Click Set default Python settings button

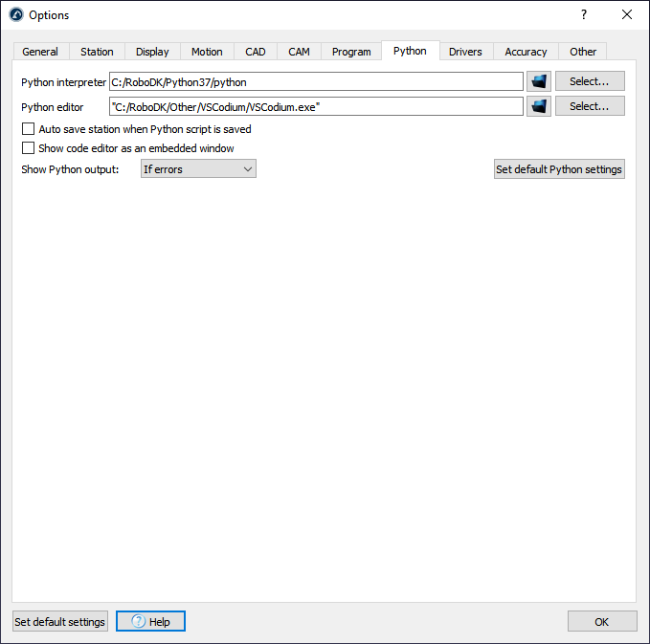coord(559,169)
